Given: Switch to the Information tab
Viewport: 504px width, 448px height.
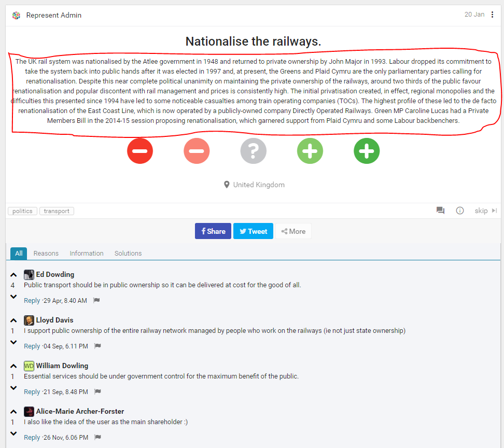Looking at the screenshot, I should click(x=87, y=253).
